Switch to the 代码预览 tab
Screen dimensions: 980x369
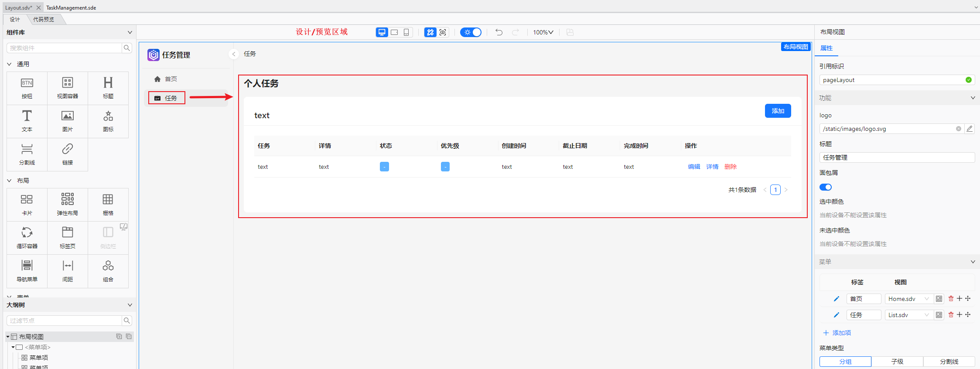tap(44, 19)
